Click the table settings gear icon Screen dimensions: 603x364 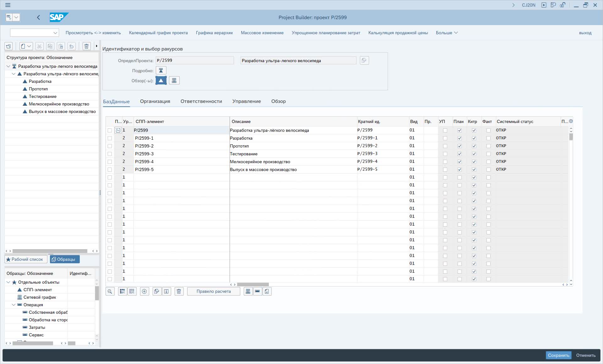click(571, 121)
